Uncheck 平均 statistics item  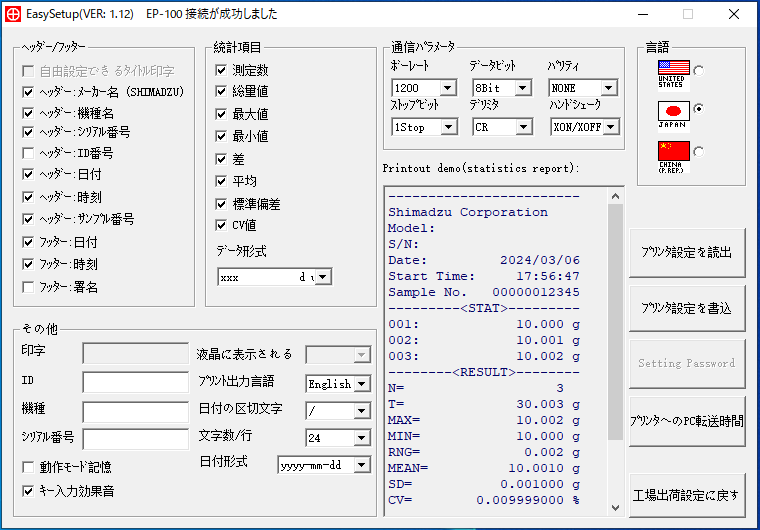coord(221,181)
